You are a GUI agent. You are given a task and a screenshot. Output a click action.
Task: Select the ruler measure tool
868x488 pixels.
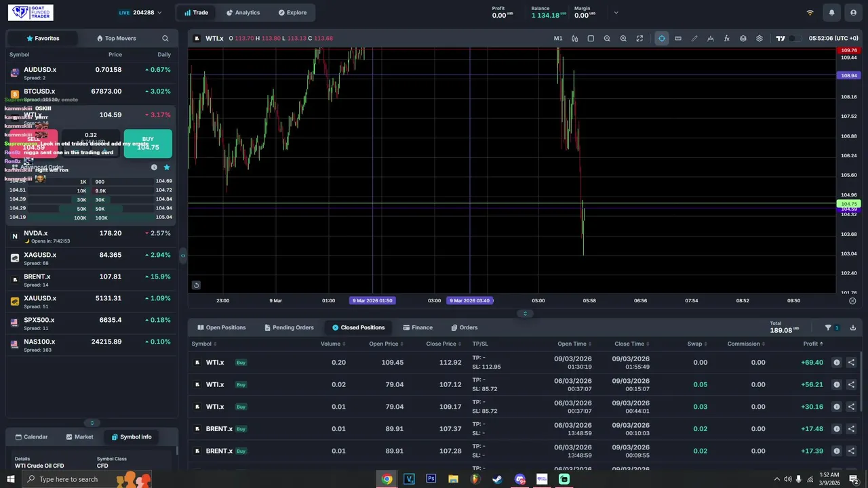coord(678,39)
